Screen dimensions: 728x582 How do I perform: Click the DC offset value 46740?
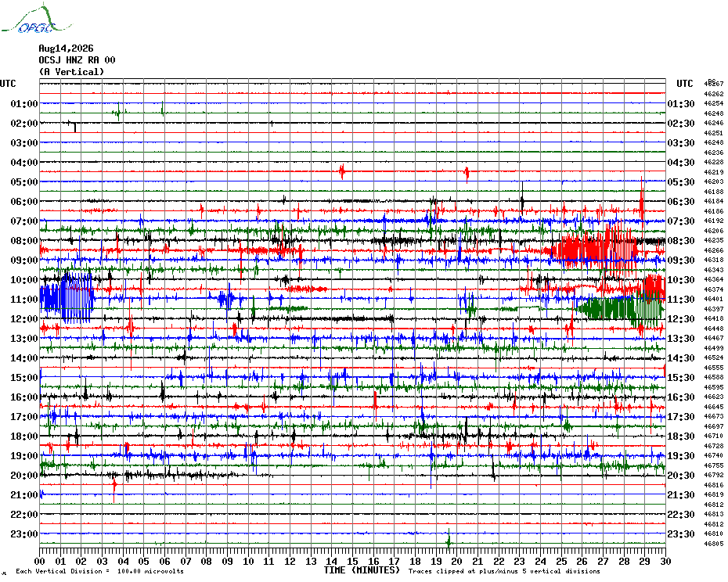click(x=714, y=456)
